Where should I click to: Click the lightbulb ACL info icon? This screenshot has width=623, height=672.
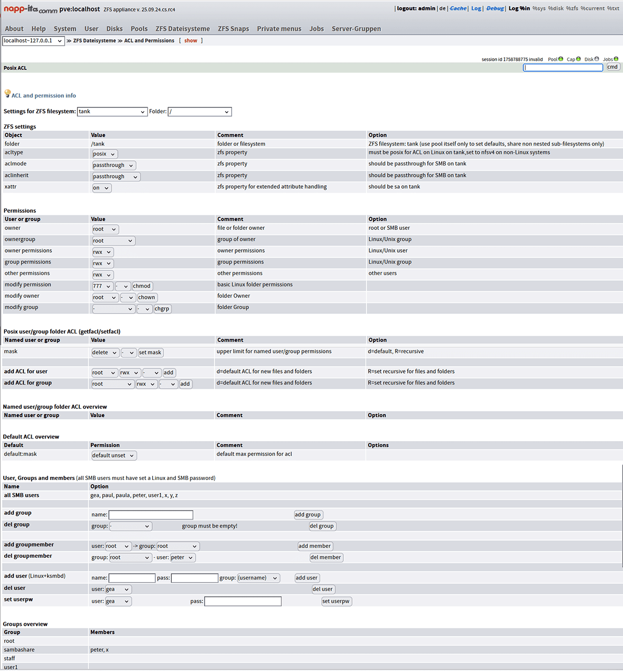7,93
